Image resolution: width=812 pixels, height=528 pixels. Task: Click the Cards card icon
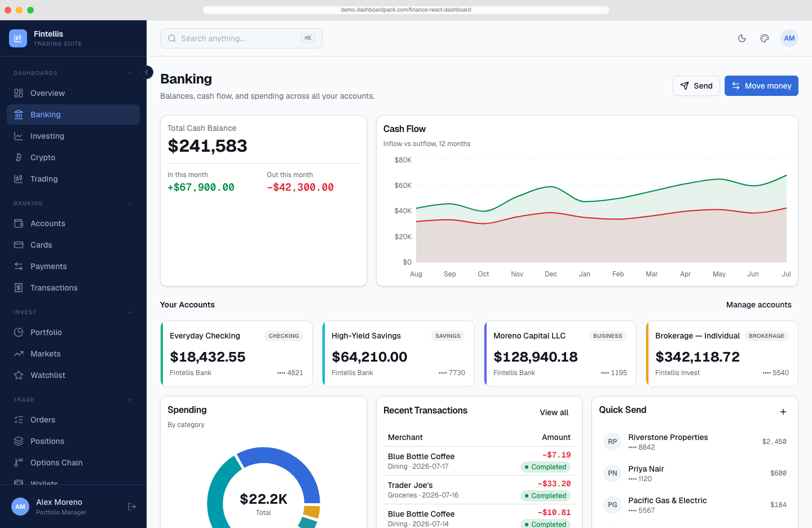coord(19,245)
